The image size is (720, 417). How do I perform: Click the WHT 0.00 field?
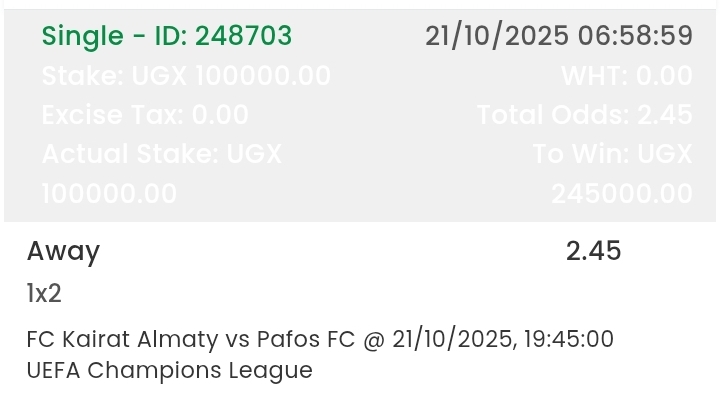626,76
